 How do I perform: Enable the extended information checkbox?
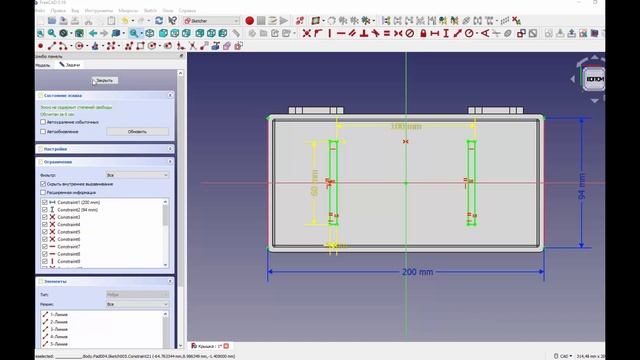pos(43,192)
